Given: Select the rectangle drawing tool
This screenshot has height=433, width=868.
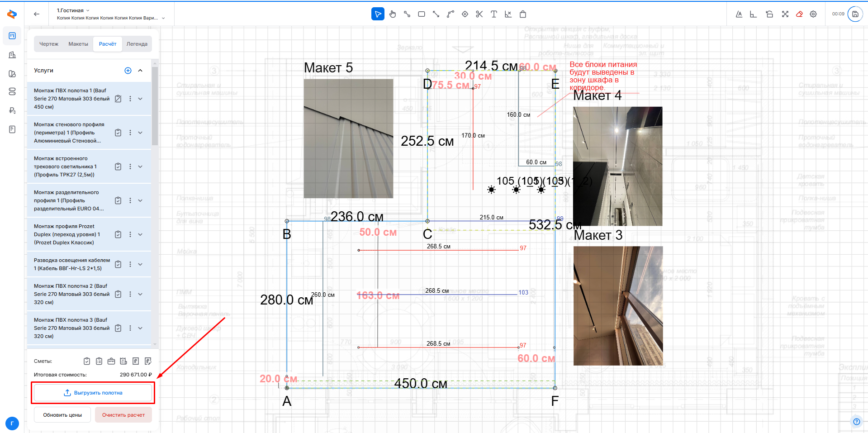Looking at the screenshot, I should click(421, 14).
